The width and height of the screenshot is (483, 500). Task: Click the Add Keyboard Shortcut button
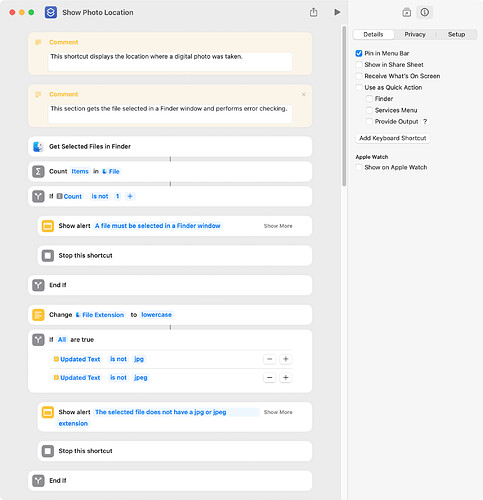tap(393, 138)
